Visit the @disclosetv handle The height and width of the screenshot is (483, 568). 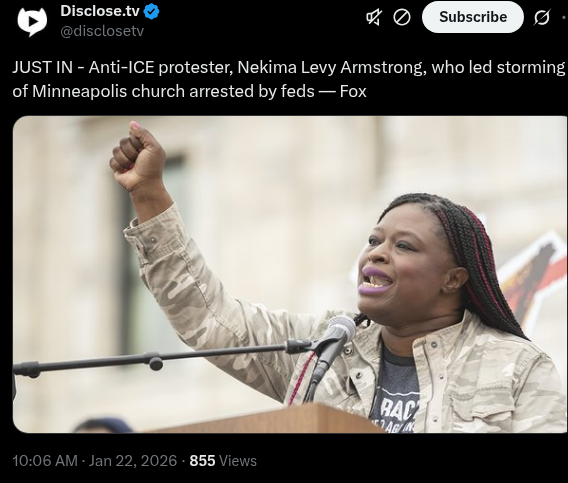102,31
